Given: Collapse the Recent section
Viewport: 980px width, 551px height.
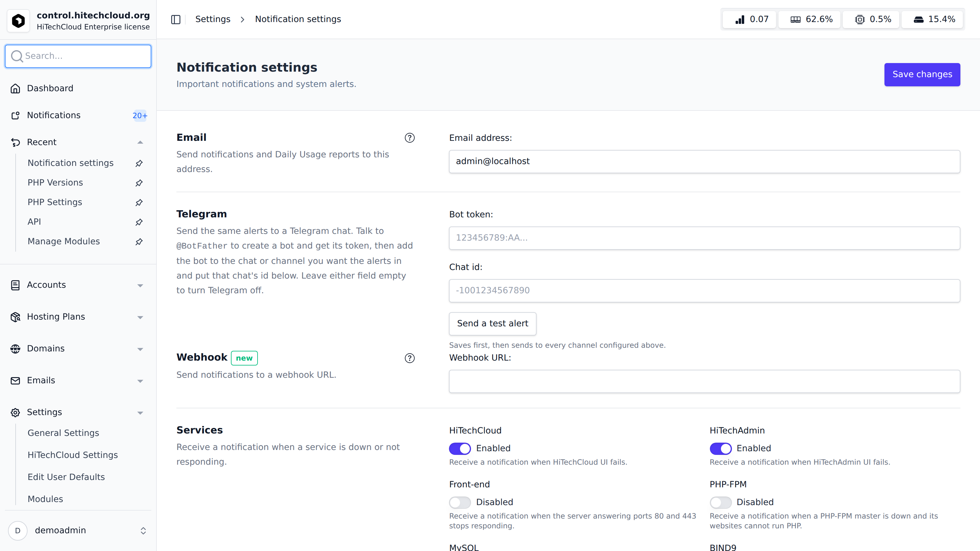Looking at the screenshot, I should 140,142.
